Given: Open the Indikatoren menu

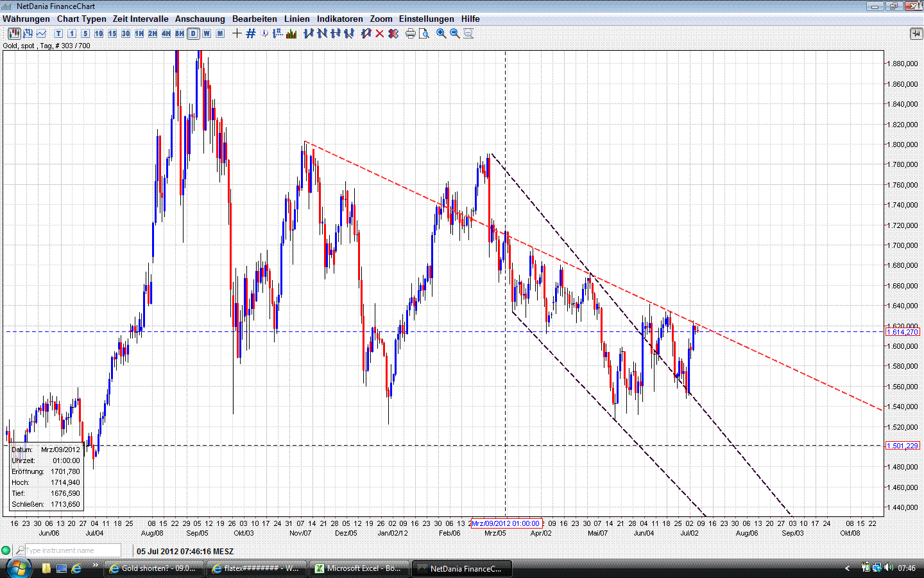Looking at the screenshot, I should [x=339, y=19].
